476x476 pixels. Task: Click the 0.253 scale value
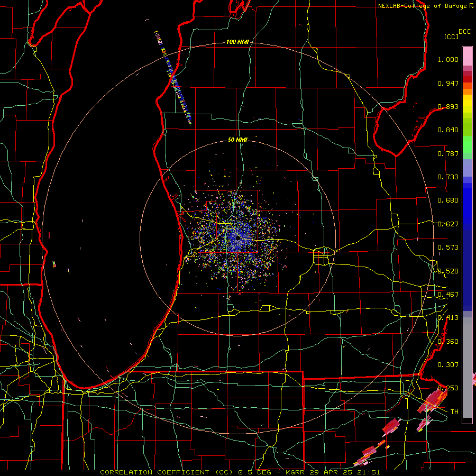(x=448, y=388)
